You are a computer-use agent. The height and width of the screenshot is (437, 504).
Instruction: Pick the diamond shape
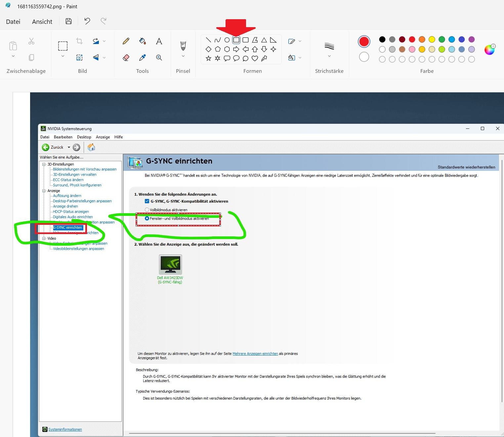(x=208, y=49)
